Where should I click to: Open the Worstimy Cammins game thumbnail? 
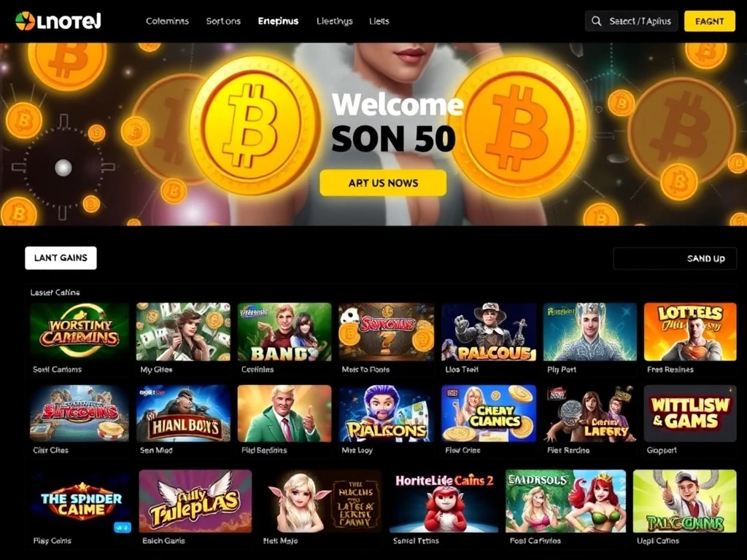point(79,332)
